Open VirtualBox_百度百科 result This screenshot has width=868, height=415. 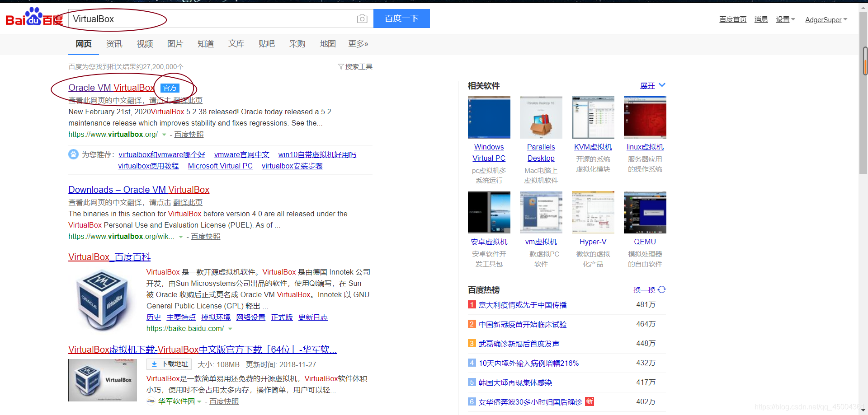coord(109,257)
